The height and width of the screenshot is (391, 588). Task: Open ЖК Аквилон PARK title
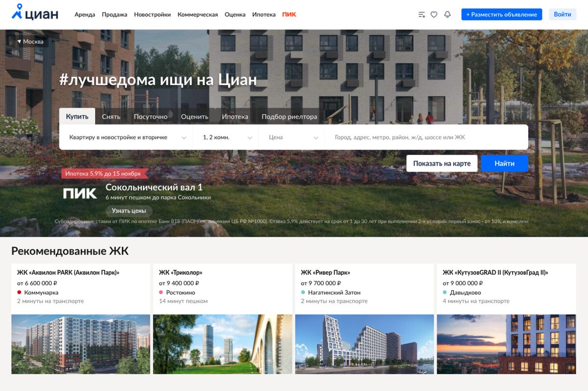tap(68, 272)
